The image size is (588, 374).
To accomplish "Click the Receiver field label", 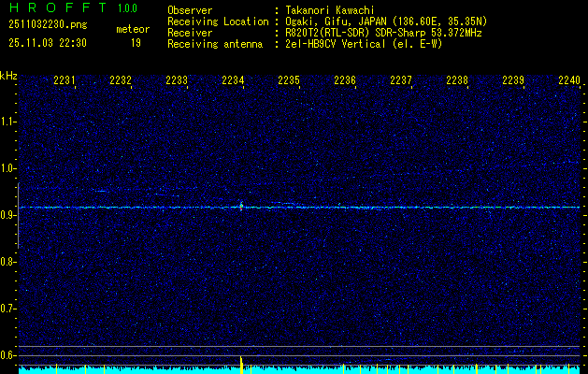I will click(190, 33).
